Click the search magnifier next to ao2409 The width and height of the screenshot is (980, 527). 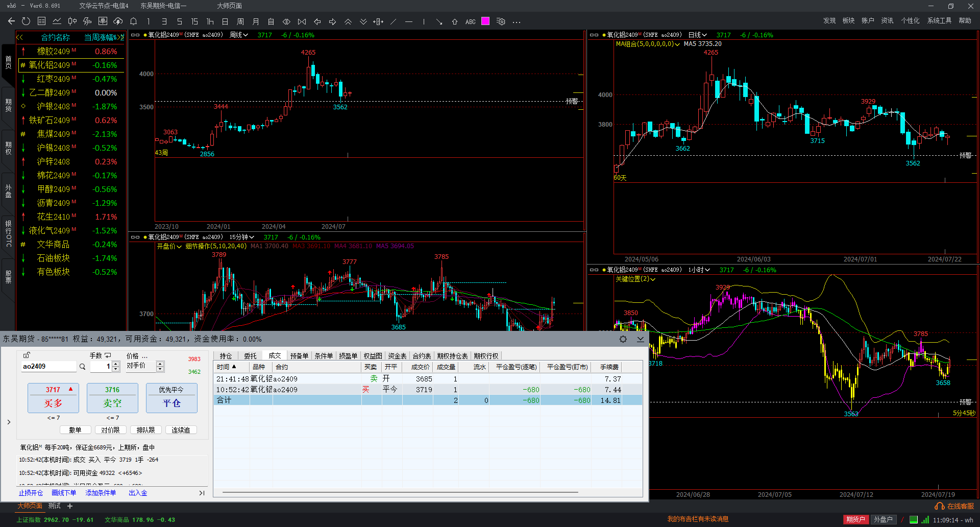(82, 366)
